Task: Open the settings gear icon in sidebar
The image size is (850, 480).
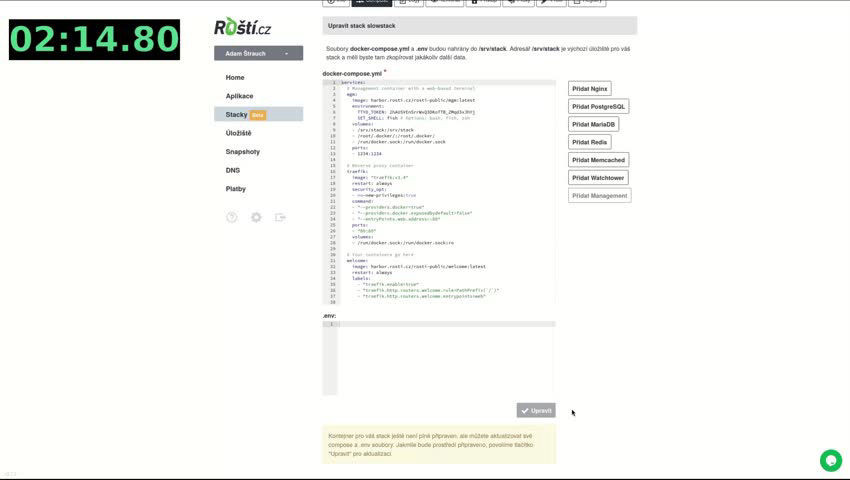Action: click(256, 217)
